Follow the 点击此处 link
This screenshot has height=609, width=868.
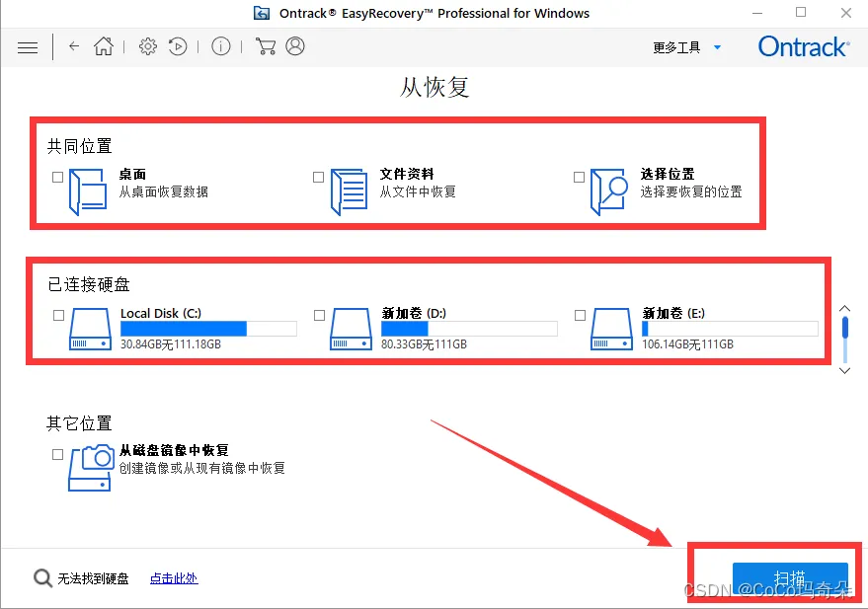174,578
